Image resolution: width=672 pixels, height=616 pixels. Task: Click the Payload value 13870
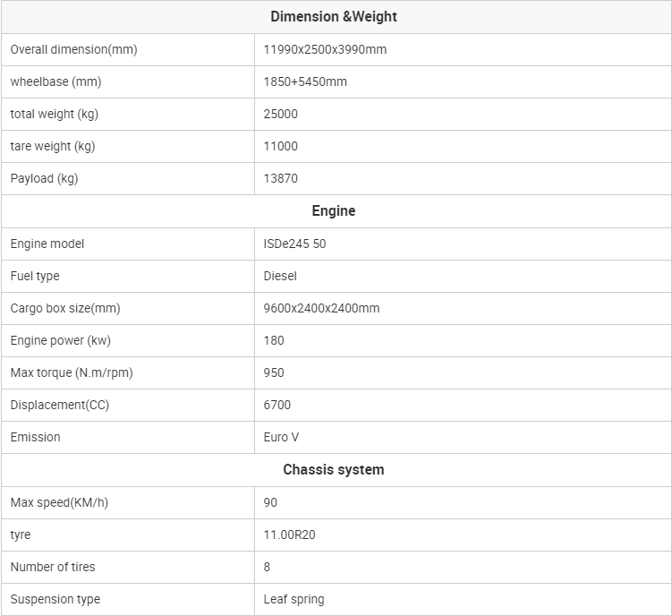pyautogui.click(x=281, y=178)
